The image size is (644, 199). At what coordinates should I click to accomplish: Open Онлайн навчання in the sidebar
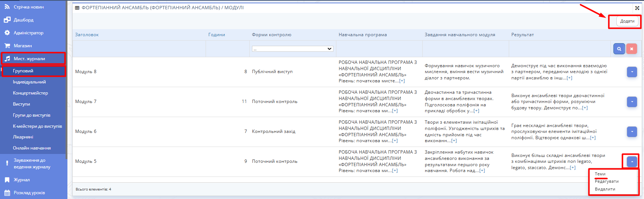pos(32,148)
